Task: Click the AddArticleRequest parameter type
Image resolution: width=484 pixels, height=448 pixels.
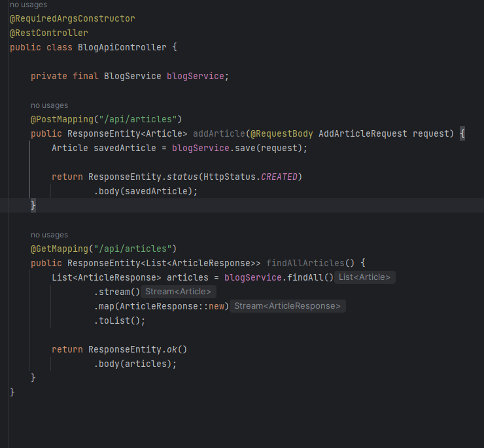Action: pos(363,133)
